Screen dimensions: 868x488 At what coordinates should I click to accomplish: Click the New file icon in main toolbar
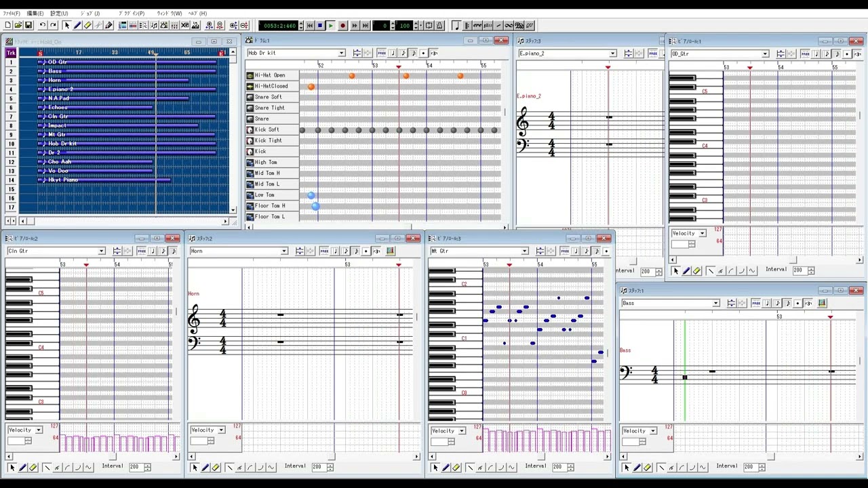click(7, 25)
